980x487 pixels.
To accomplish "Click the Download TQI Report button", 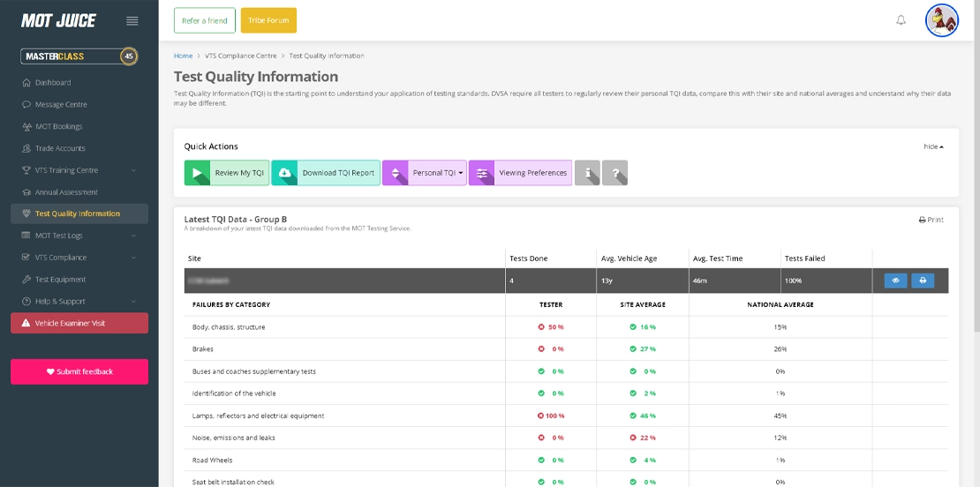I will coord(326,173).
